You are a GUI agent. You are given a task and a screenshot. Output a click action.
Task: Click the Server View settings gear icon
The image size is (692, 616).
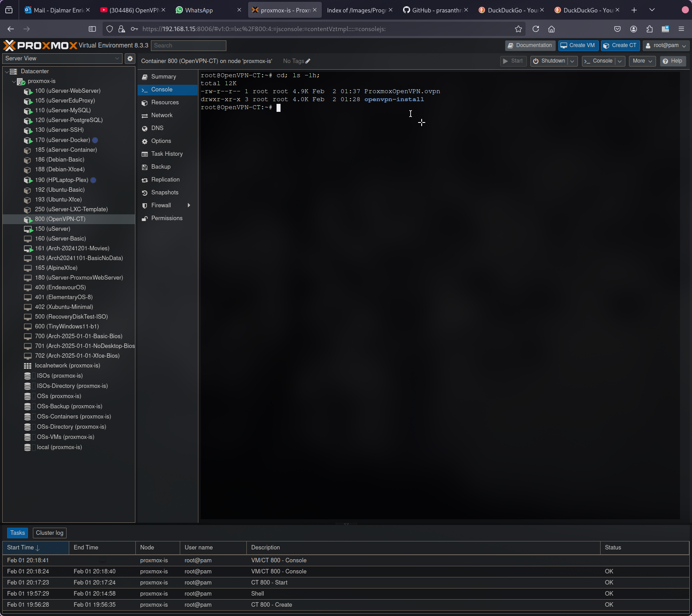(x=130, y=59)
